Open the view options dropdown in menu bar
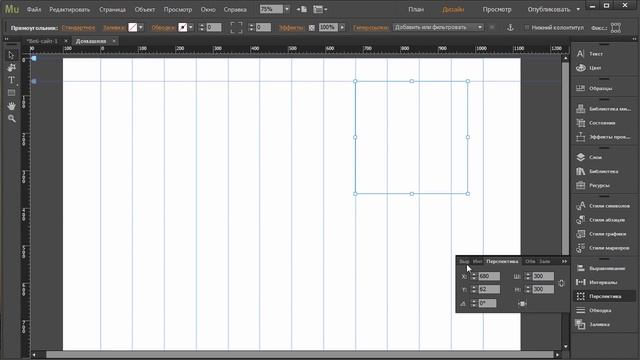Image resolution: width=640 pixels, height=360 pixels. pyautogui.click(x=320, y=9)
